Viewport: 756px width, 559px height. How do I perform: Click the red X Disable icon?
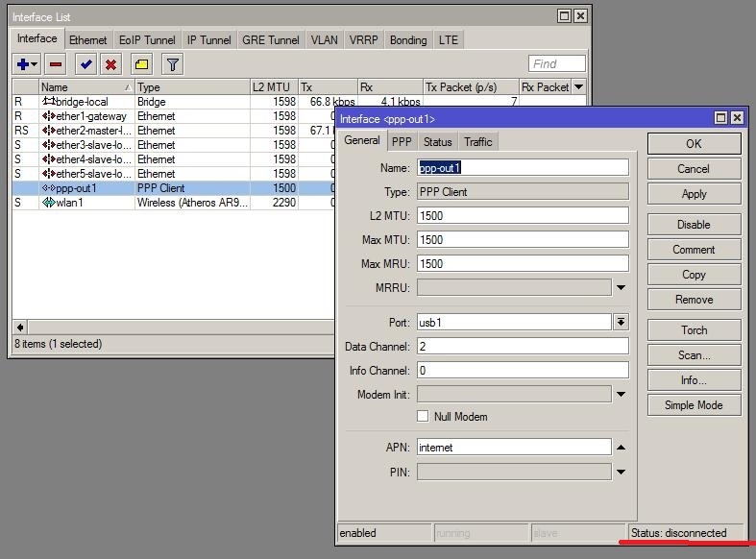(111, 64)
